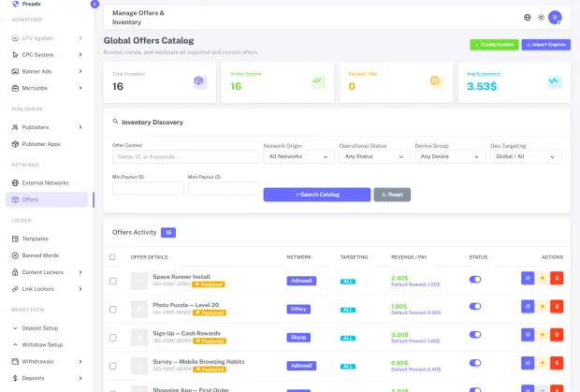Expand the Publishers menu

(47, 127)
